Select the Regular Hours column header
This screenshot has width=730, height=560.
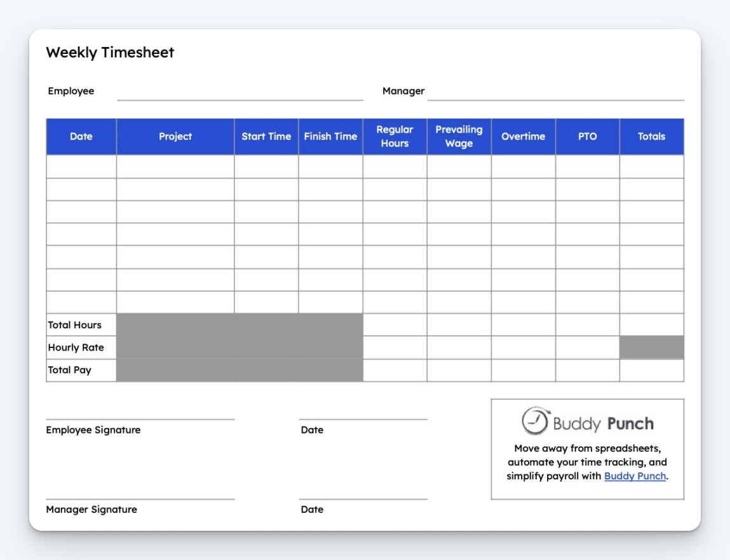coord(395,136)
